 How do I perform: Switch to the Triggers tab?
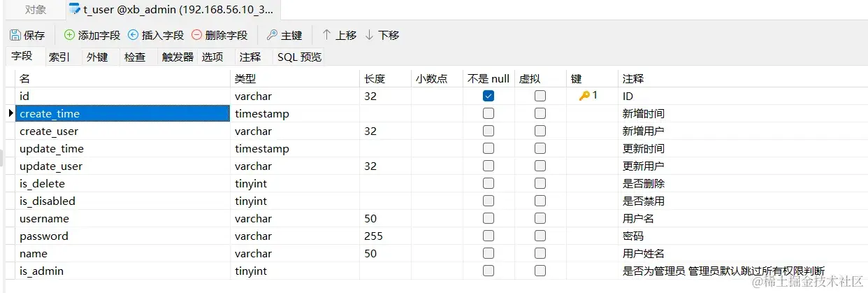coord(178,57)
